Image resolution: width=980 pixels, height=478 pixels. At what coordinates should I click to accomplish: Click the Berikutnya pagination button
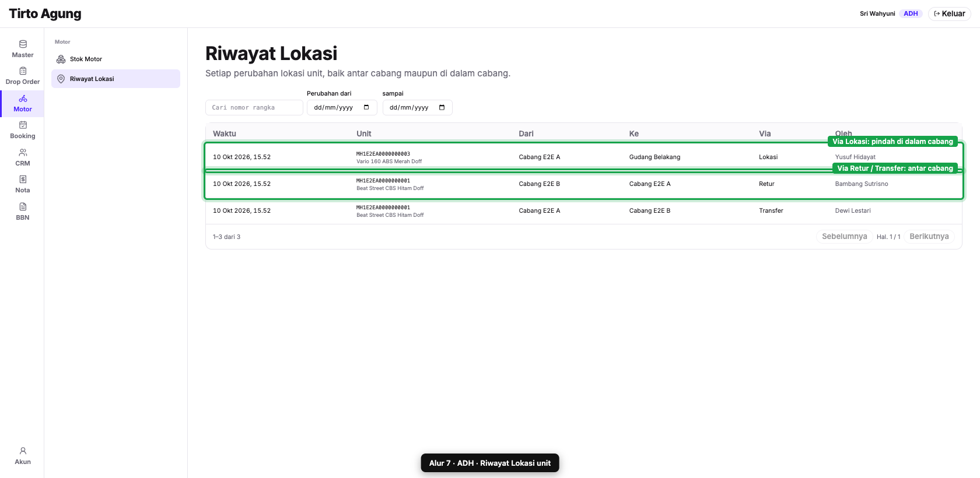[929, 237]
